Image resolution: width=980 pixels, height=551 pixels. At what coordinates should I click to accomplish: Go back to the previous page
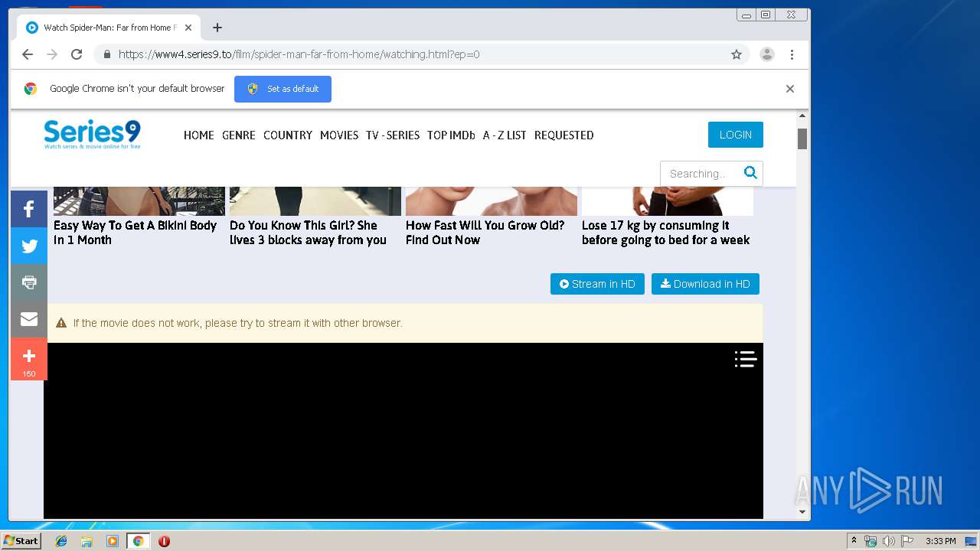(x=28, y=54)
